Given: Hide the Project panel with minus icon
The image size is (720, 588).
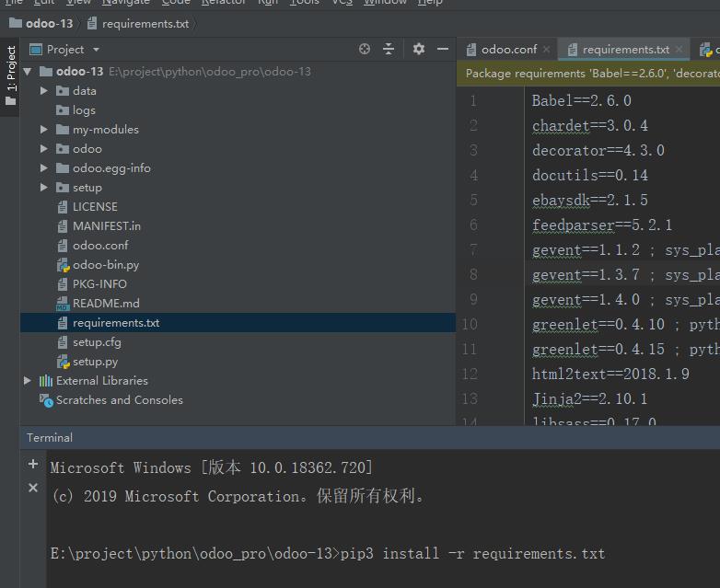Looking at the screenshot, I should pos(443,49).
